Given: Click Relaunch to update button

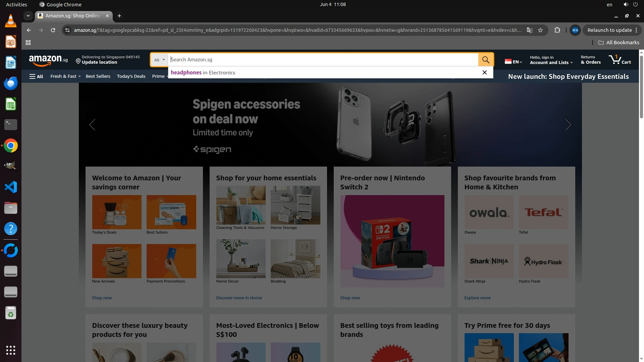Looking at the screenshot, I should click(609, 30).
